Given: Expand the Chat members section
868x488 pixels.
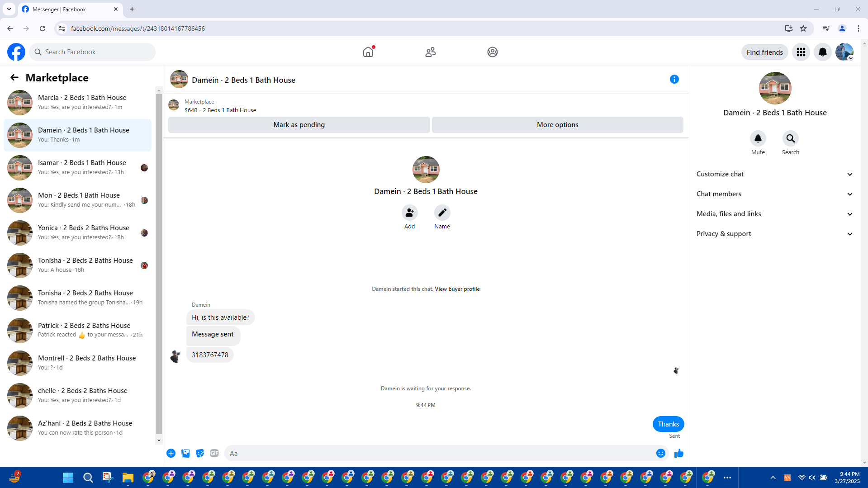Looking at the screenshot, I should point(775,194).
